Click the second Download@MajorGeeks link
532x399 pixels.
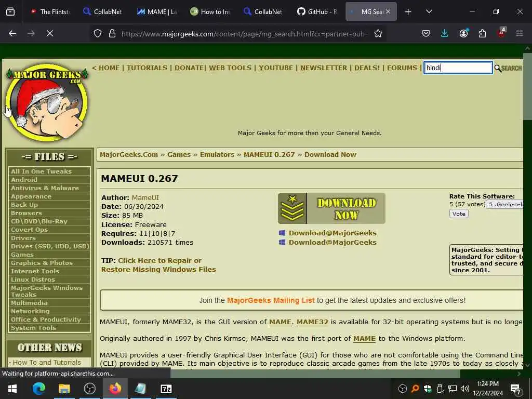[x=332, y=243]
